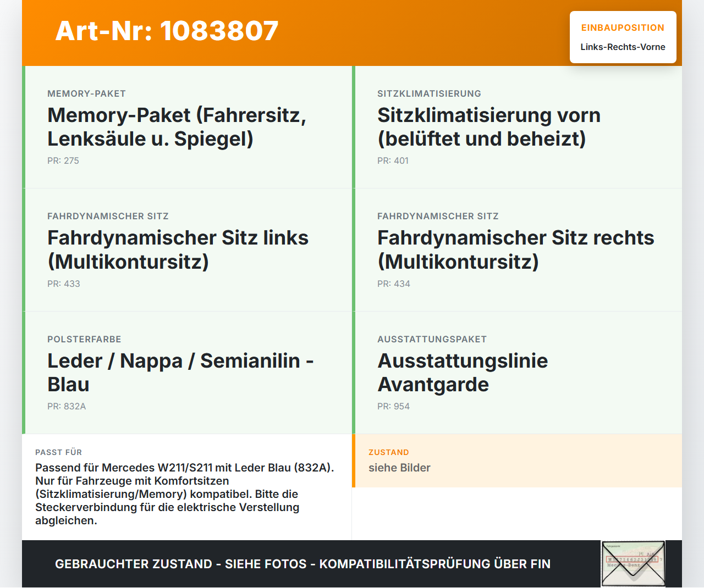
Task: Click the 'Art-Nr: 1083807' heading
Action: pos(167,31)
